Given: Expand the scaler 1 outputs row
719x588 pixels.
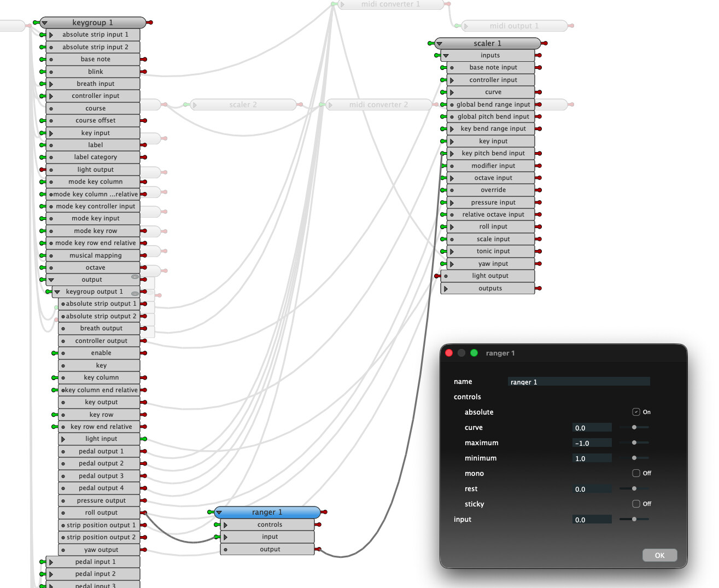Looking at the screenshot, I should pos(446,288).
